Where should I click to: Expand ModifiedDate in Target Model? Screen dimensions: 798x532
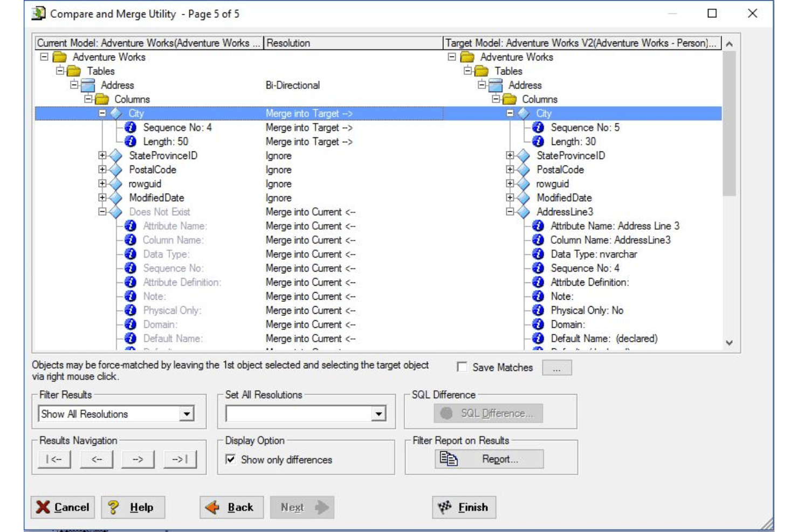click(x=510, y=198)
